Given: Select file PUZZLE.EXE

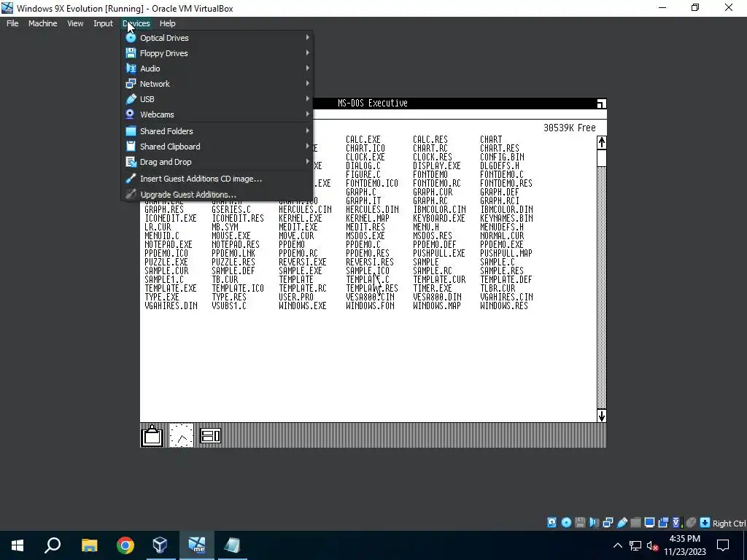Looking at the screenshot, I should tap(166, 262).
